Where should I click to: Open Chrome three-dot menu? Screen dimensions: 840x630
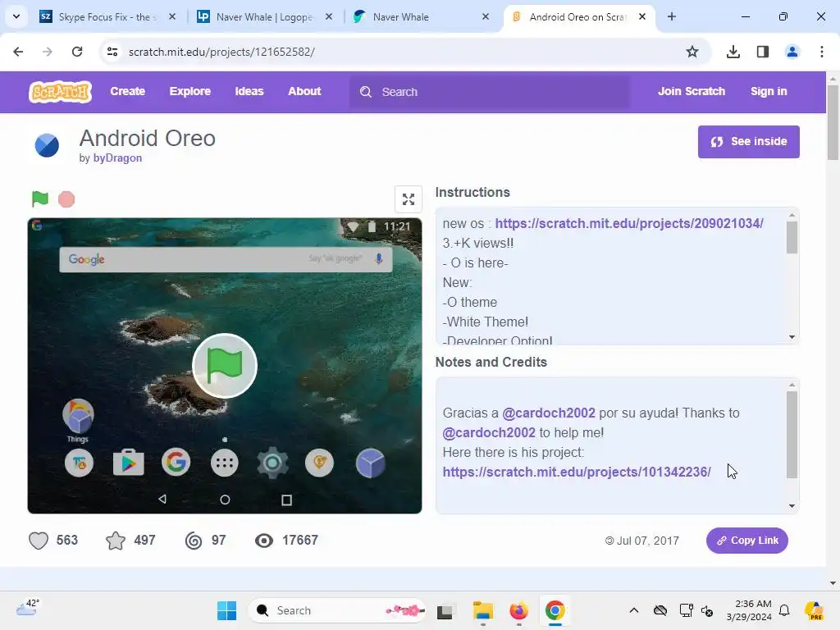coord(822,52)
